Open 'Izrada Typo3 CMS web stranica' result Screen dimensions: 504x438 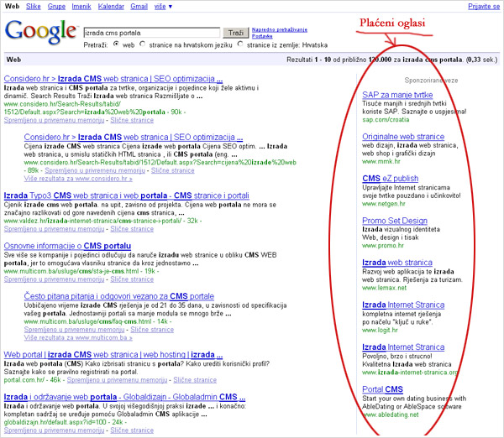tap(126, 196)
